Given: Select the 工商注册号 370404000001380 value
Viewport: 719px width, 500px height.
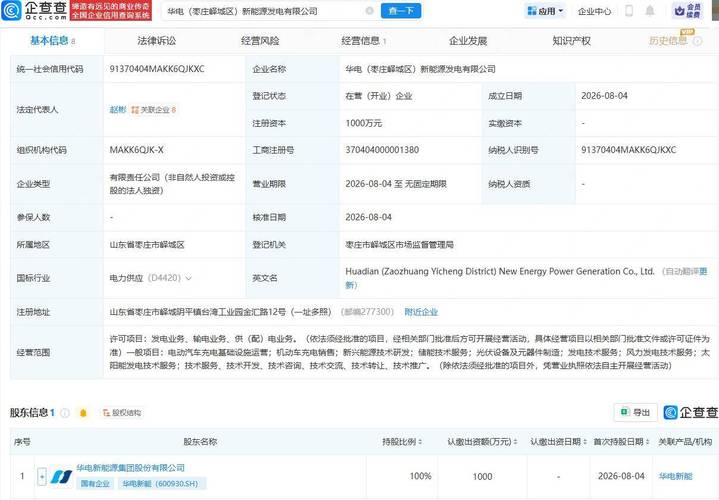Looking at the screenshot, I should 382,150.
